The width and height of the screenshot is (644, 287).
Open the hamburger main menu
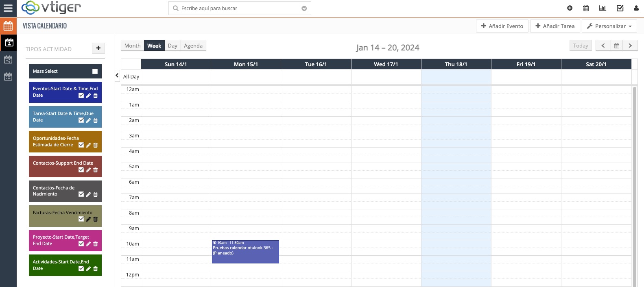pyautogui.click(x=8, y=8)
